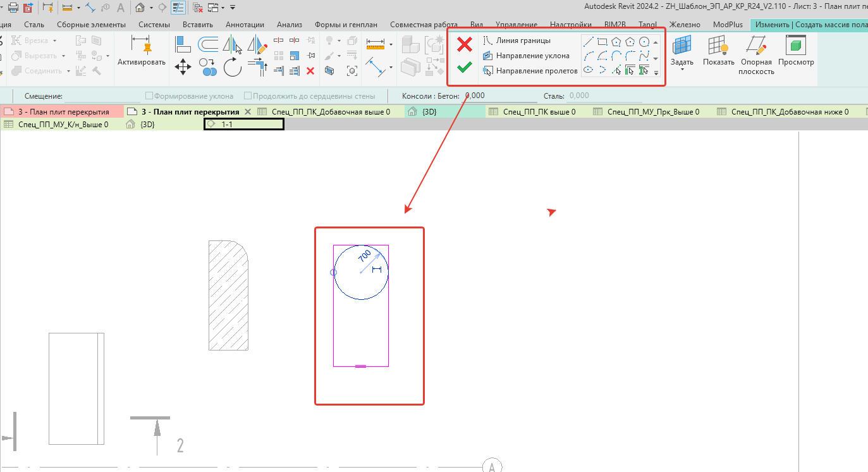The image size is (868, 472).
Task: Select the Pick Lines tool
Action: (616, 70)
